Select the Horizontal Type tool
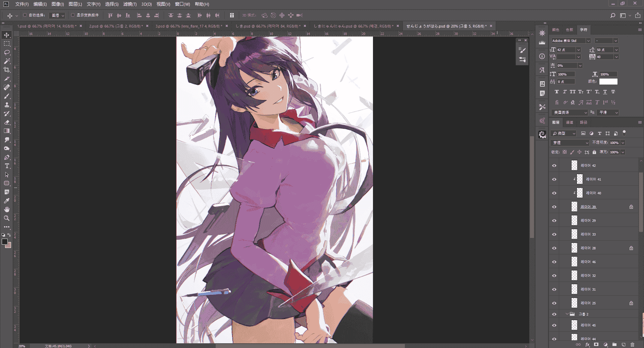This screenshot has width=644, height=348. (7, 166)
